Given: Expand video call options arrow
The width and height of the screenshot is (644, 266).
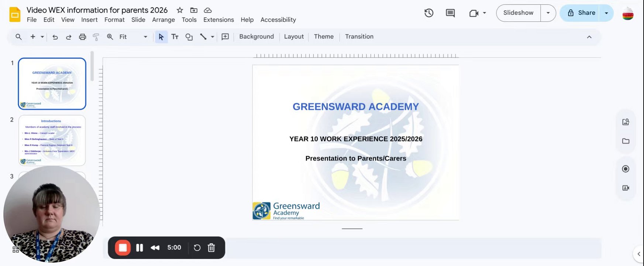Looking at the screenshot, I should tap(485, 13).
